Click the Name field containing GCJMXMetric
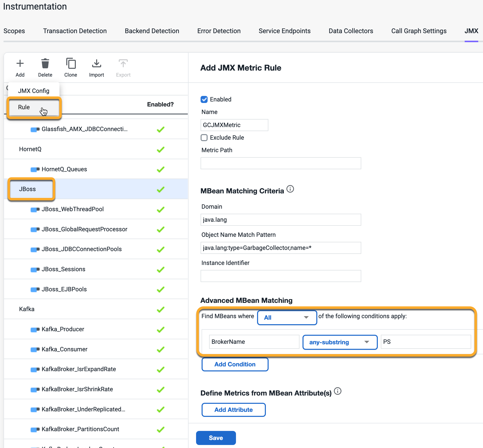 (234, 125)
